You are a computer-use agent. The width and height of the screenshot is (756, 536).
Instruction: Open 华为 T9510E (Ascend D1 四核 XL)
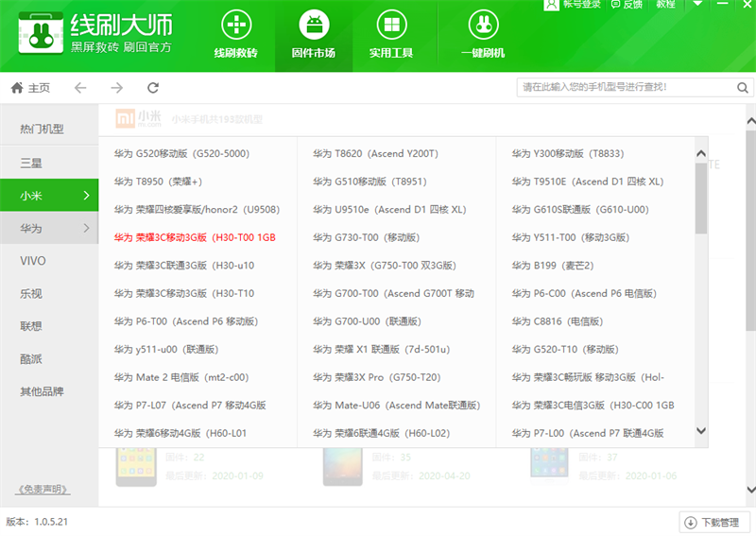[588, 182]
